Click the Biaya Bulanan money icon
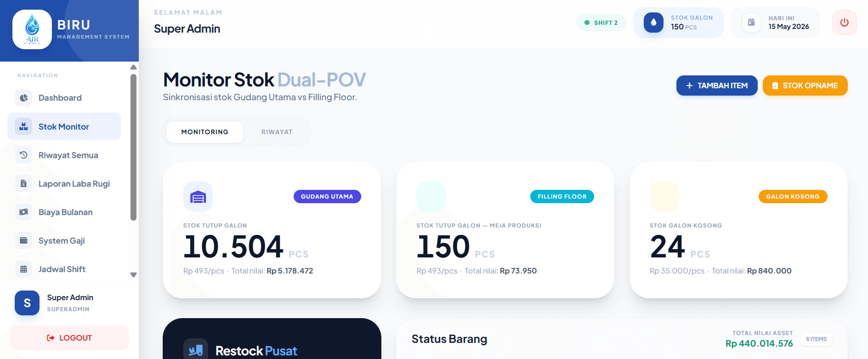The width and height of the screenshot is (868, 359). pyautogui.click(x=23, y=212)
